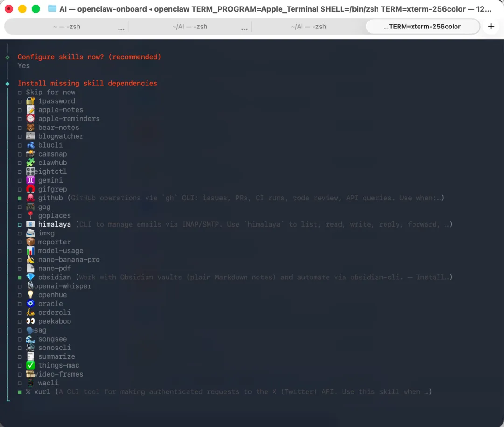The image size is (504, 427).
Task: Click the ordercli scooter icon
Action: tap(30, 312)
